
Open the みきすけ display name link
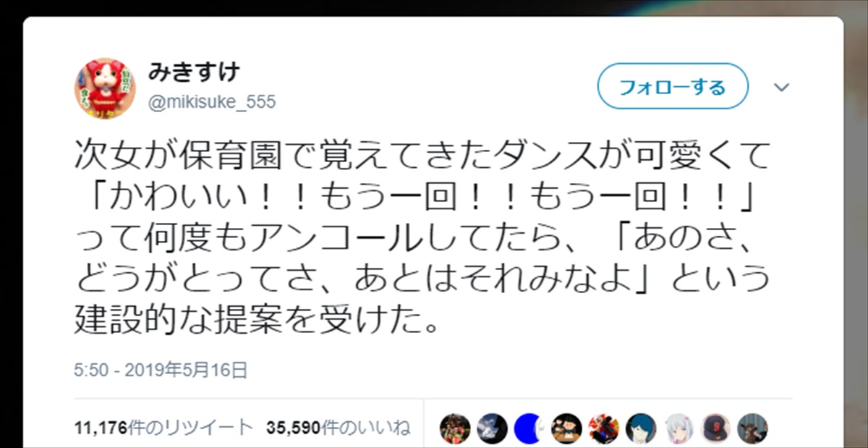coord(193,73)
